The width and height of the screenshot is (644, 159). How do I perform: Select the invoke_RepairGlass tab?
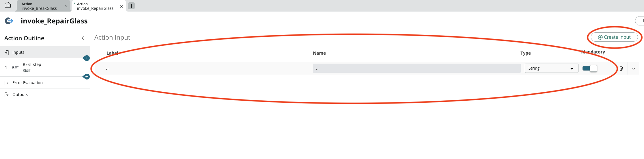click(95, 6)
